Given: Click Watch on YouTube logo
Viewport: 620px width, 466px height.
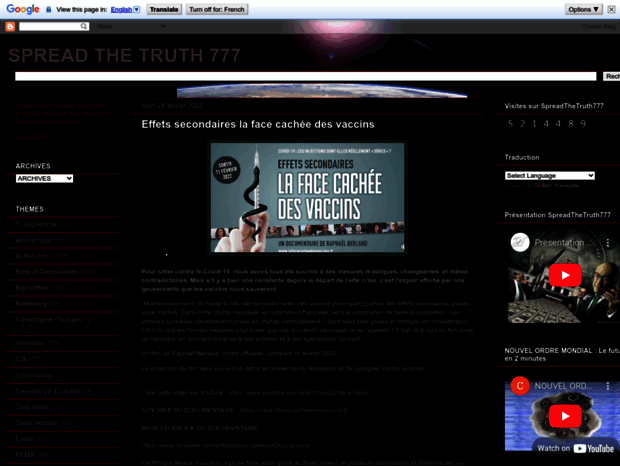Looking at the screenshot, I should point(576,448).
